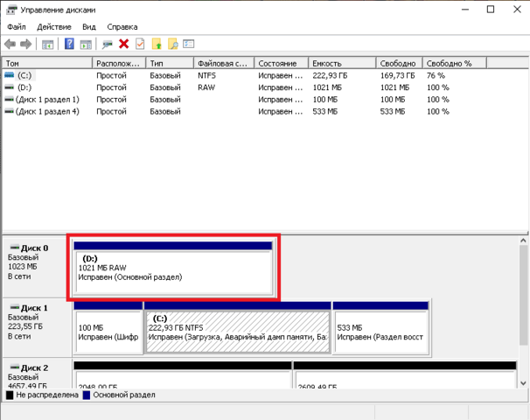Screen dimensions: 530x420
Task: Select the (C:) volume row in list
Action: click(x=24, y=76)
